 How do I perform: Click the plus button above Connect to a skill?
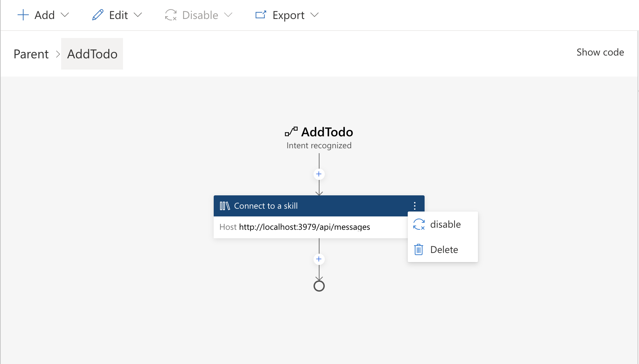pos(319,174)
